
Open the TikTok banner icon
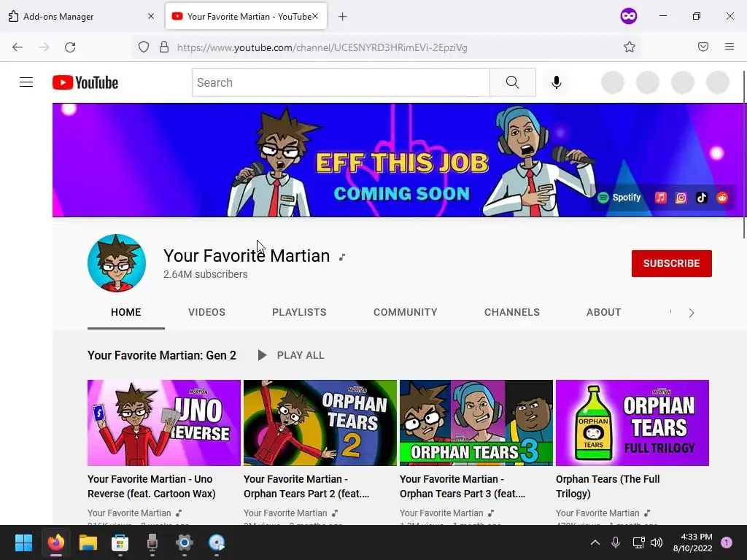coord(702,198)
